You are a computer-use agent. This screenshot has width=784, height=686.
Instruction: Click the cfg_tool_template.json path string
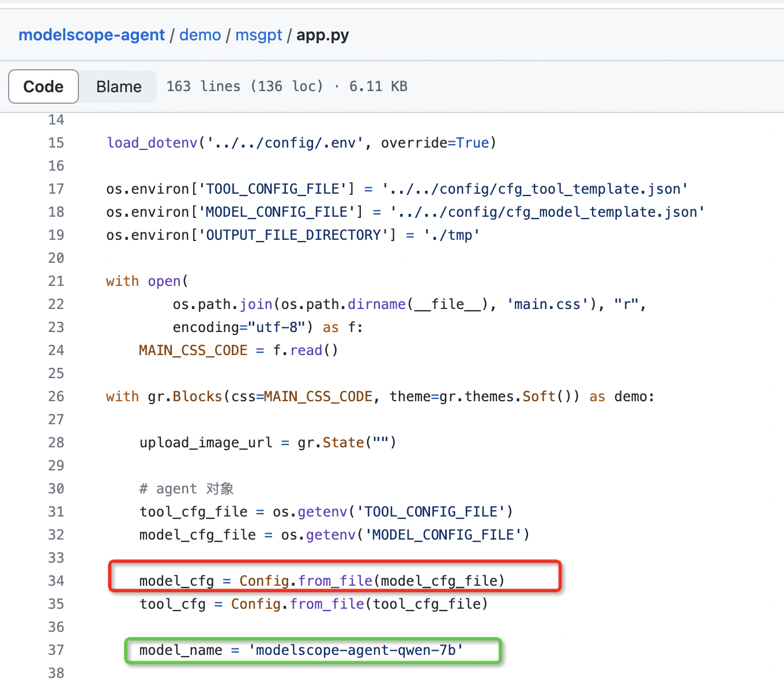pos(535,189)
